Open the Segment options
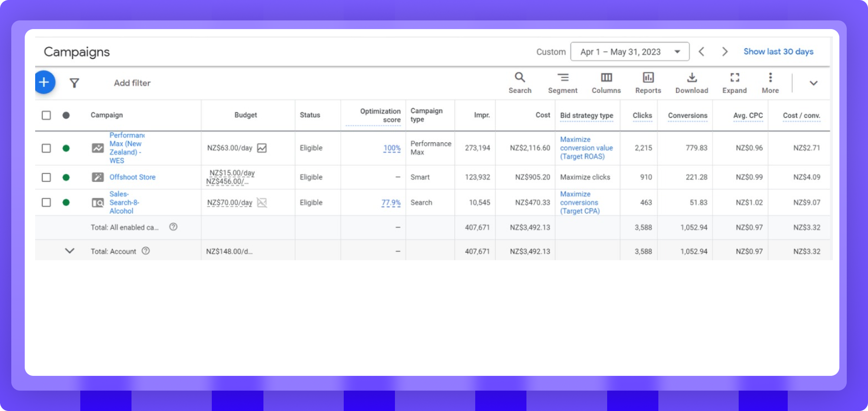The width and height of the screenshot is (868, 411). coord(562,82)
